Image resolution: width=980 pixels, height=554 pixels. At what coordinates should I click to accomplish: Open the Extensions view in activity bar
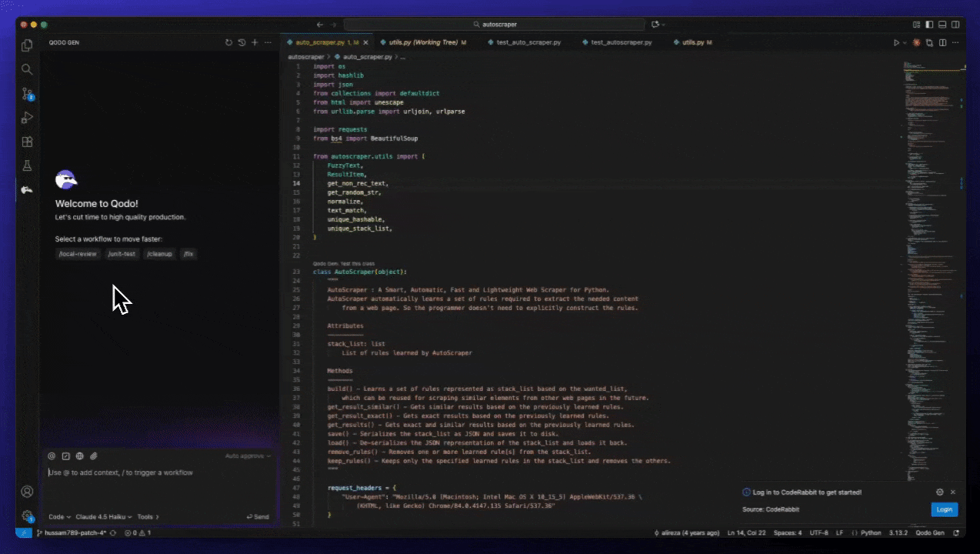coord(27,142)
